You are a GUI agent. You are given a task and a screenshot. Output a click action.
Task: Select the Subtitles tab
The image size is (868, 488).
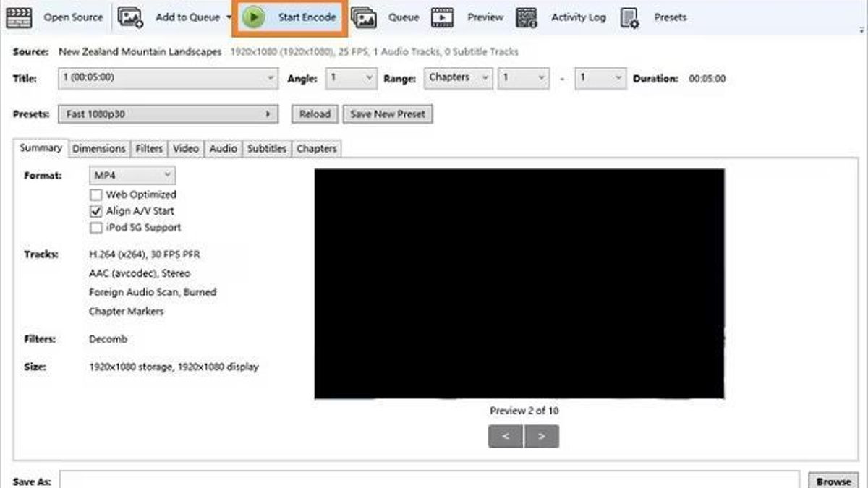coord(267,148)
